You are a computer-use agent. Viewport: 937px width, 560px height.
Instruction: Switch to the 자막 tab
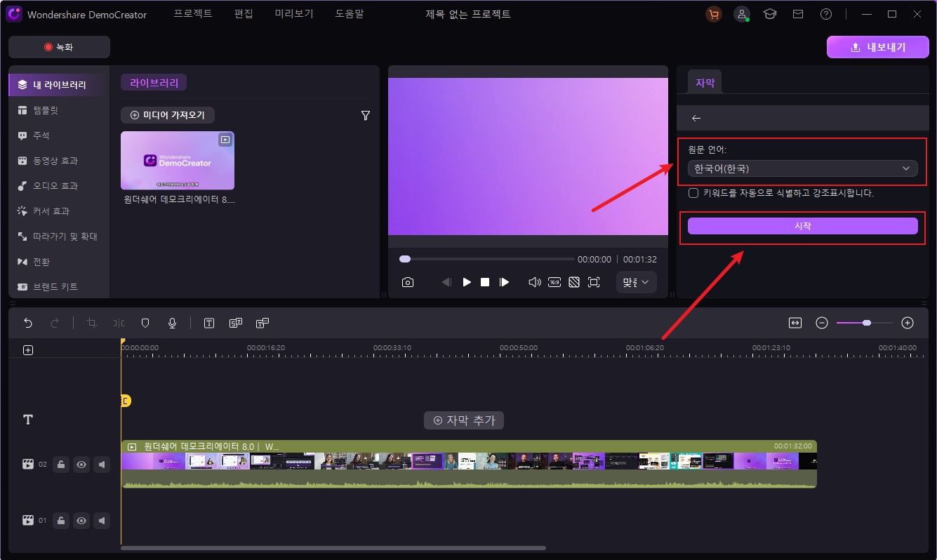click(x=705, y=83)
